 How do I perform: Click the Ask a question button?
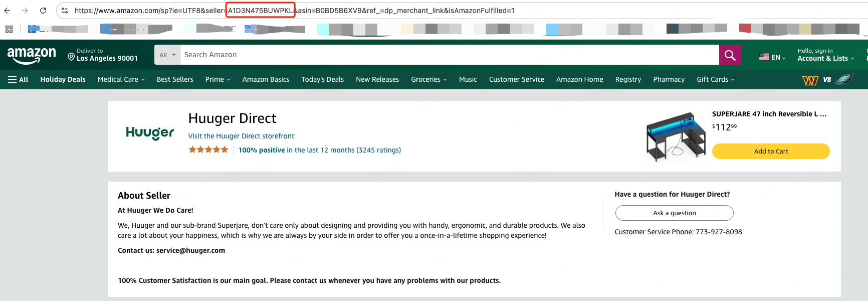click(x=674, y=213)
